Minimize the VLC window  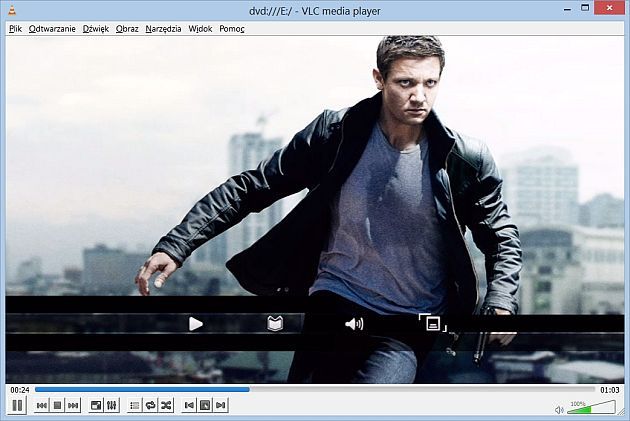[x=567, y=9]
